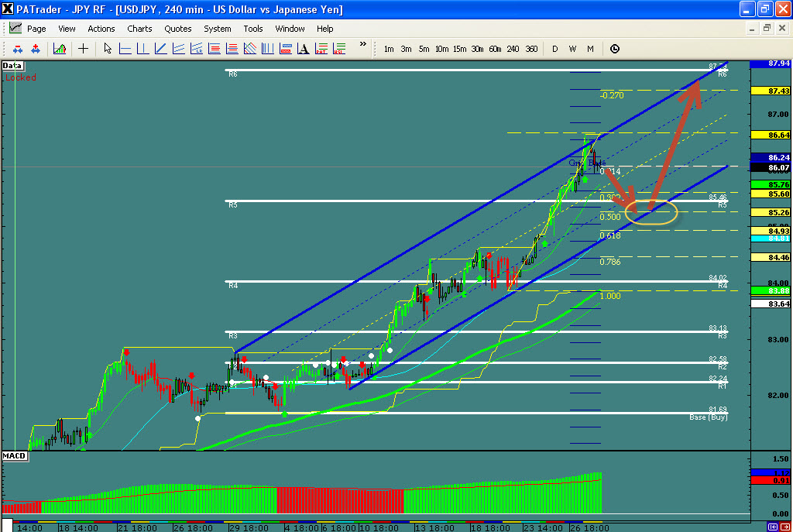The image size is (793, 532).
Task: Select the arrow pointer tool
Action: coord(108,49)
